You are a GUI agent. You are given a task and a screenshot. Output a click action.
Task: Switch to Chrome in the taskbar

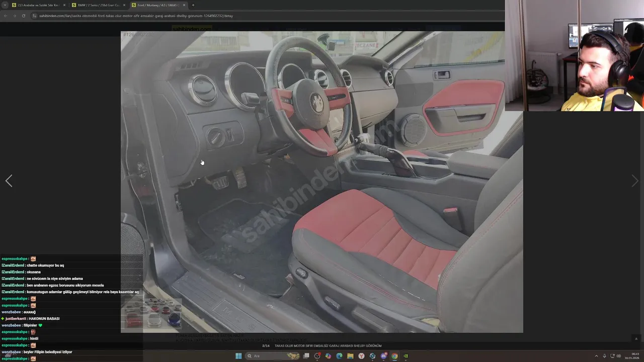click(x=394, y=356)
